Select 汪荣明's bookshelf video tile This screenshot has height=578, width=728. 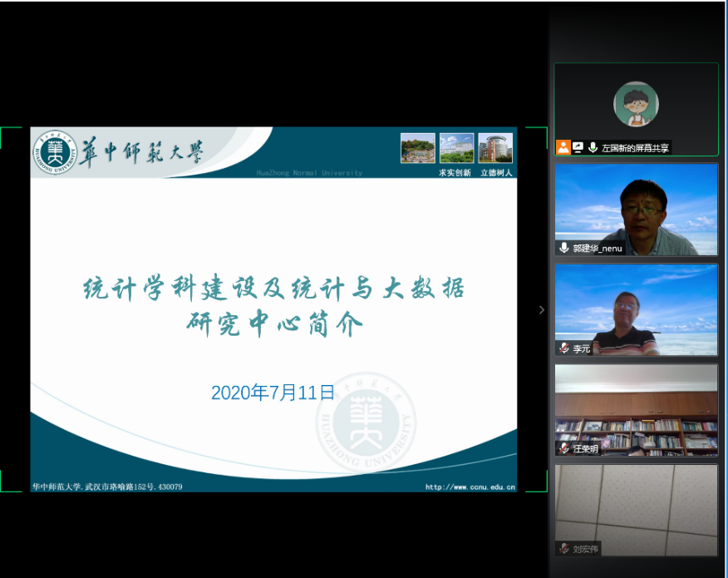click(636, 409)
